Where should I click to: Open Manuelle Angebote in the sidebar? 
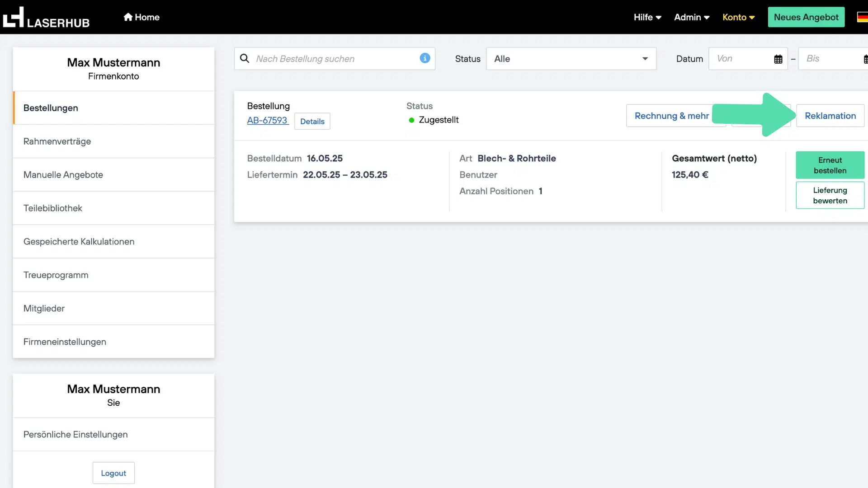(113, 175)
